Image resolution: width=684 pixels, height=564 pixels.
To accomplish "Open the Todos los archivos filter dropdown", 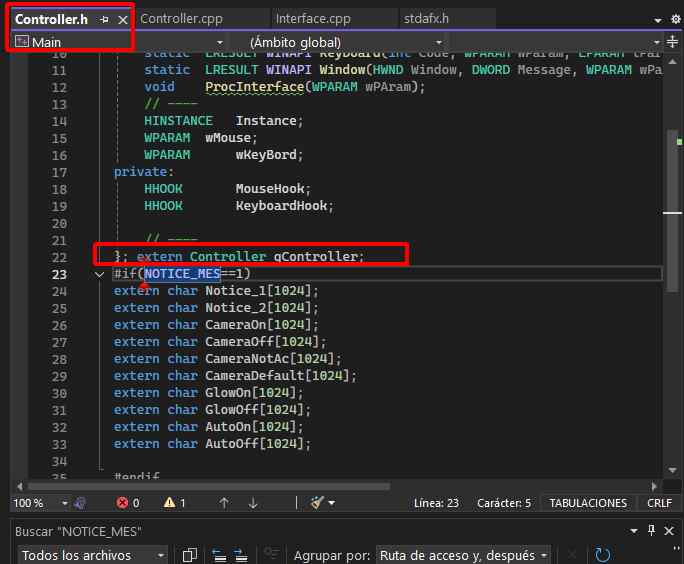I will [92, 555].
